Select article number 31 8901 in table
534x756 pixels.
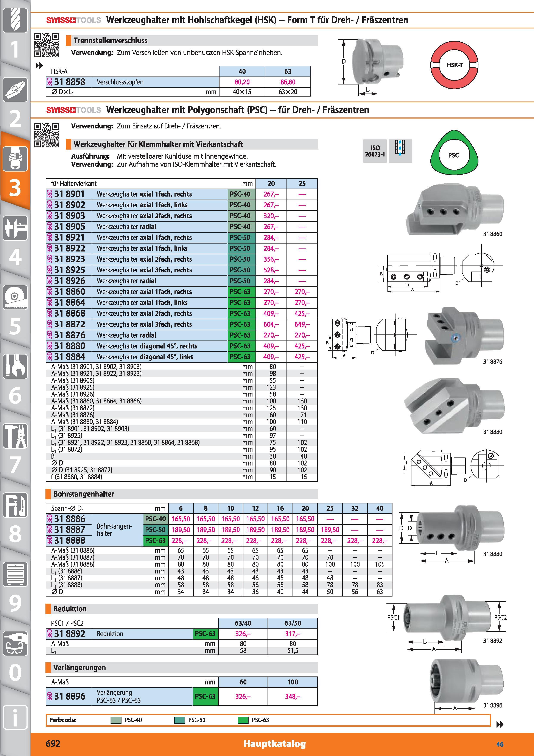tap(70, 194)
